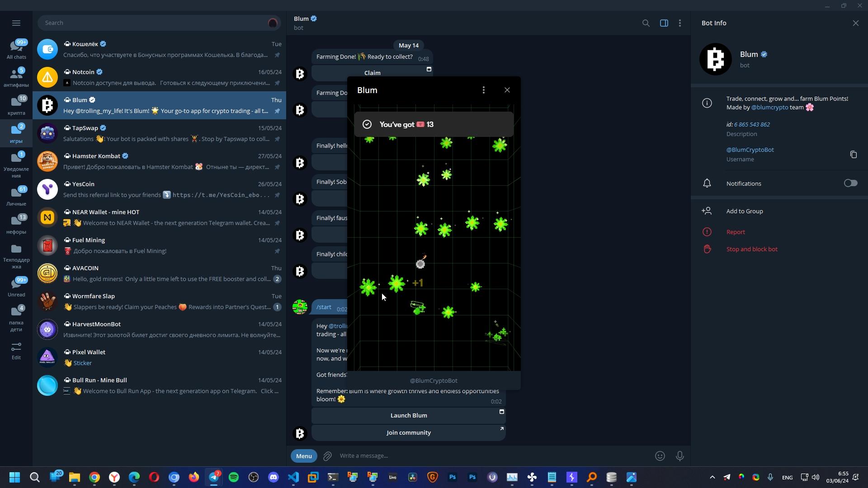Open the папка дети folder

[16, 319]
